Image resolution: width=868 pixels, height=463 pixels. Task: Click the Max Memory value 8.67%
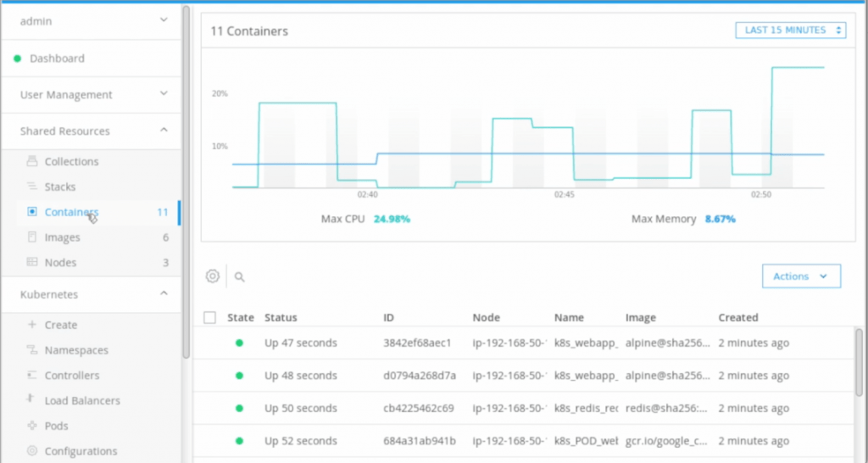pyautogui.click(x=721, y=220)
